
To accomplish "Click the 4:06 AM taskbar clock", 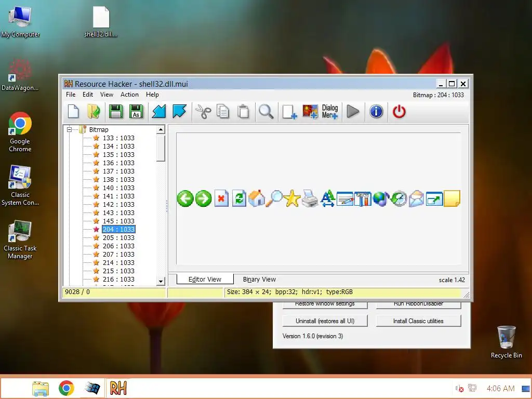I will tap(500, 389).
